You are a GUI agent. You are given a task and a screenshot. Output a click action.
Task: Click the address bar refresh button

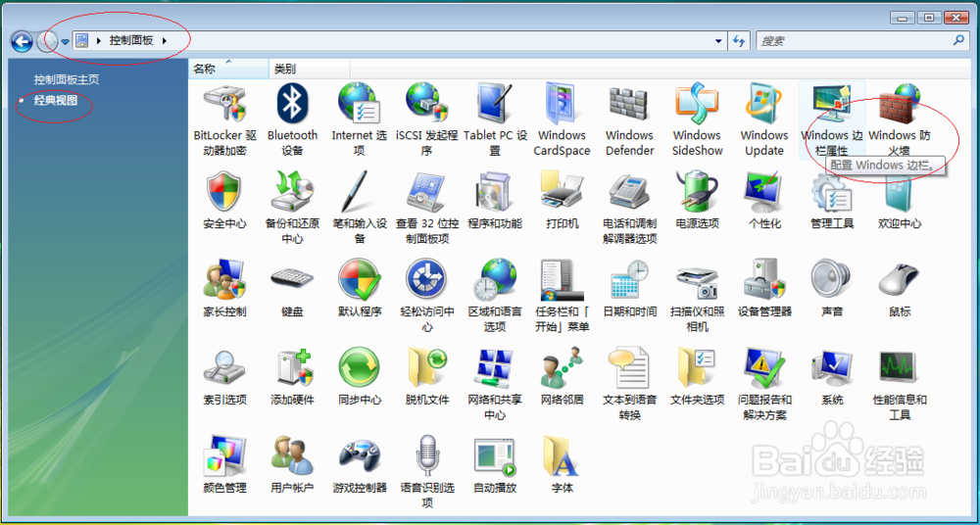click(739, 41)
